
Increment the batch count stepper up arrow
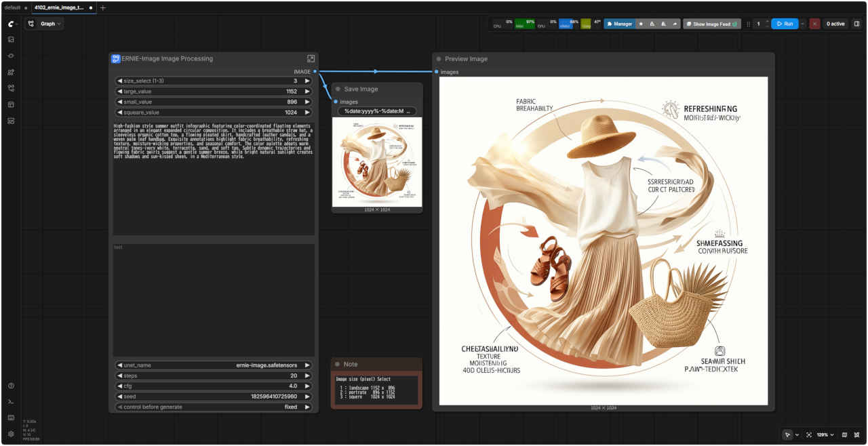tap(767, 21)
